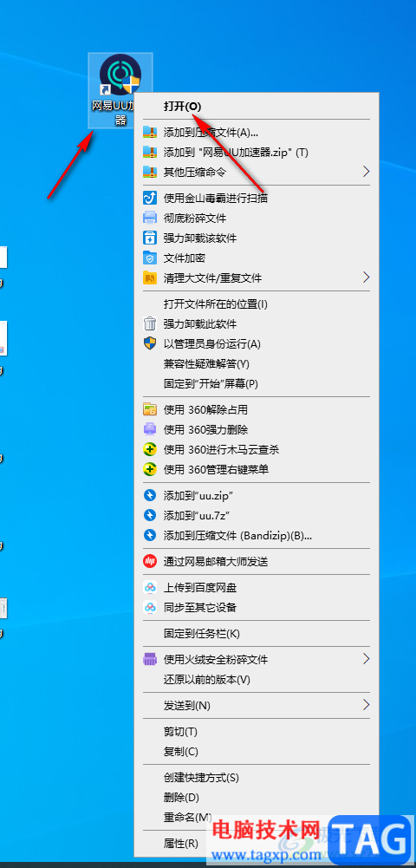Image resolution: width=416 pixels, height=868 pixels.
Task: Choose 复制(C) from the menu
Action: coord(257,751)
